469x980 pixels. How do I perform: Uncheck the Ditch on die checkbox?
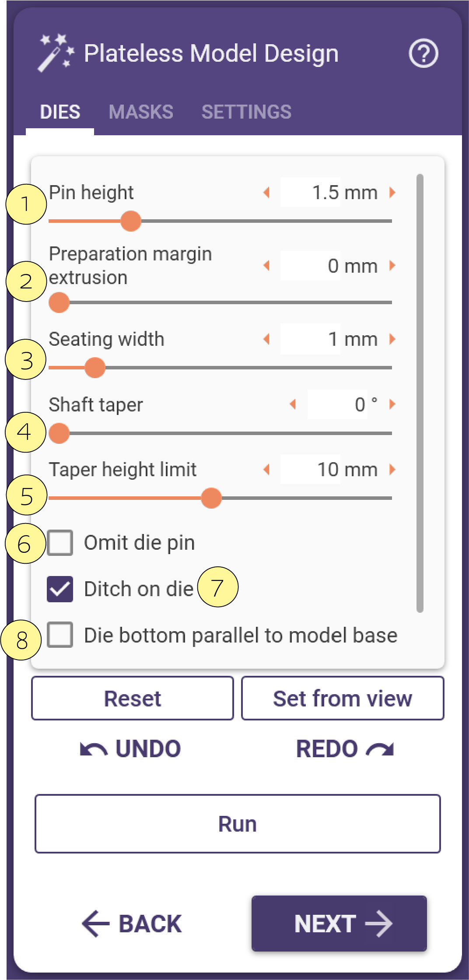(60, 589)
